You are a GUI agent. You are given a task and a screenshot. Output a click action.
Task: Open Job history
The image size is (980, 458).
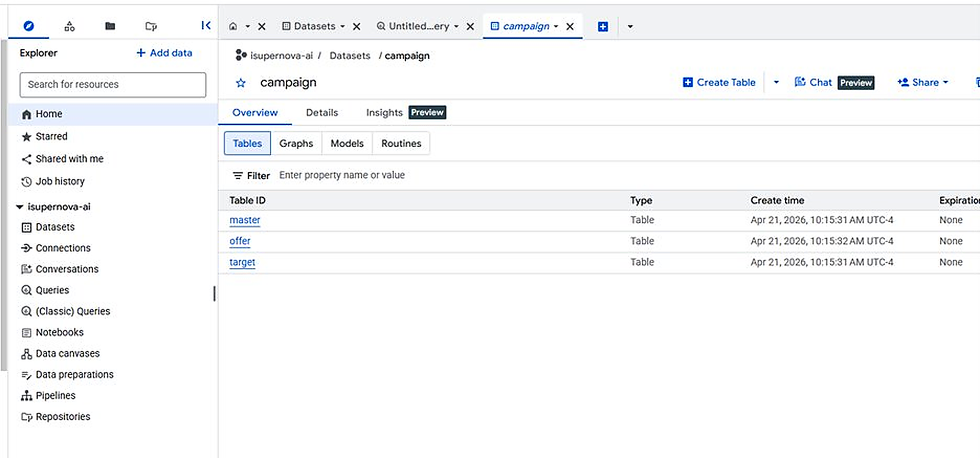53,181
